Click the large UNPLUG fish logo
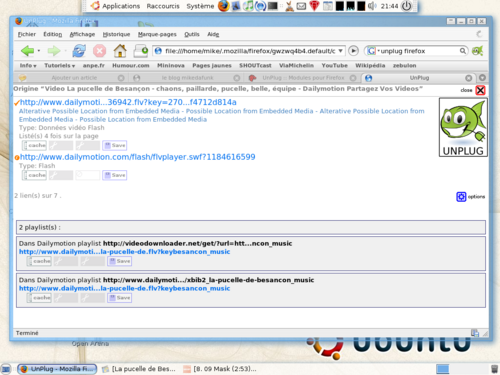500x375 pixels. pyautogui.click(x=463, y=127)
